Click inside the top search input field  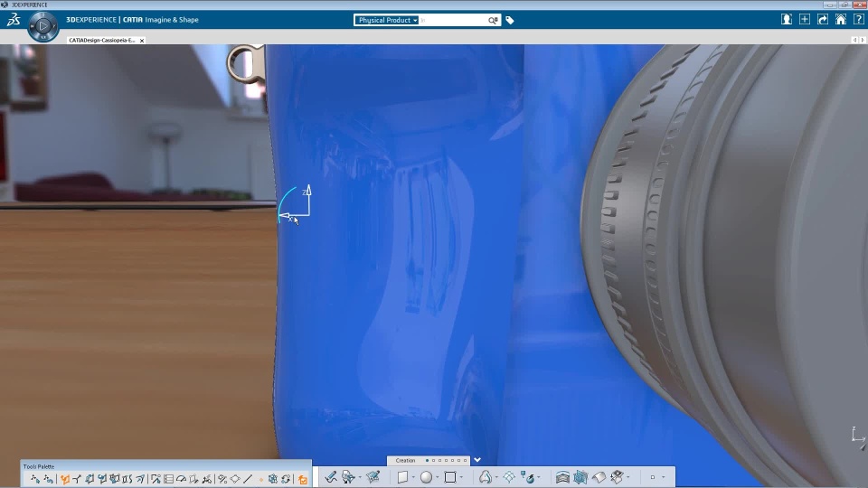pos(453,20)
